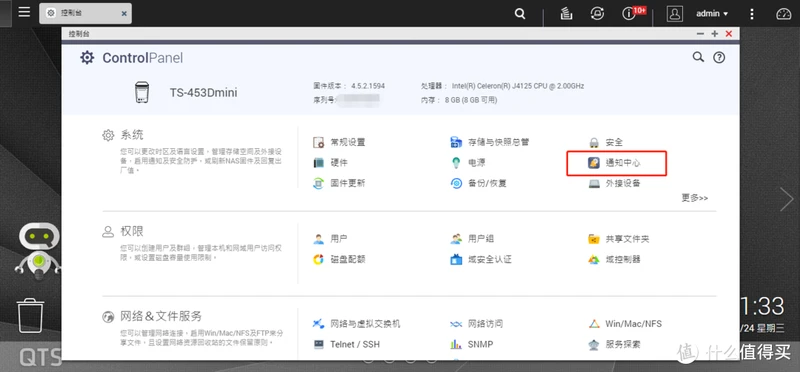Open 存储与快照总管 storage manager

489,142
